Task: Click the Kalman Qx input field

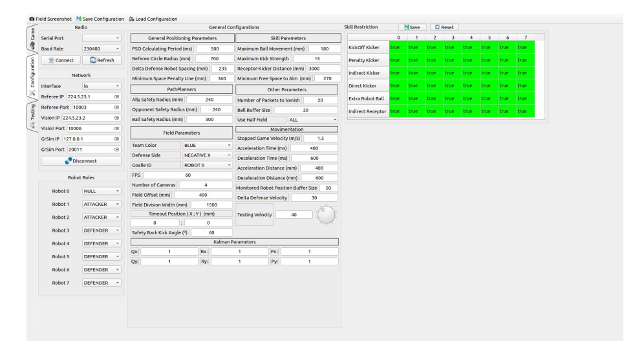Action: coord(169,252)
